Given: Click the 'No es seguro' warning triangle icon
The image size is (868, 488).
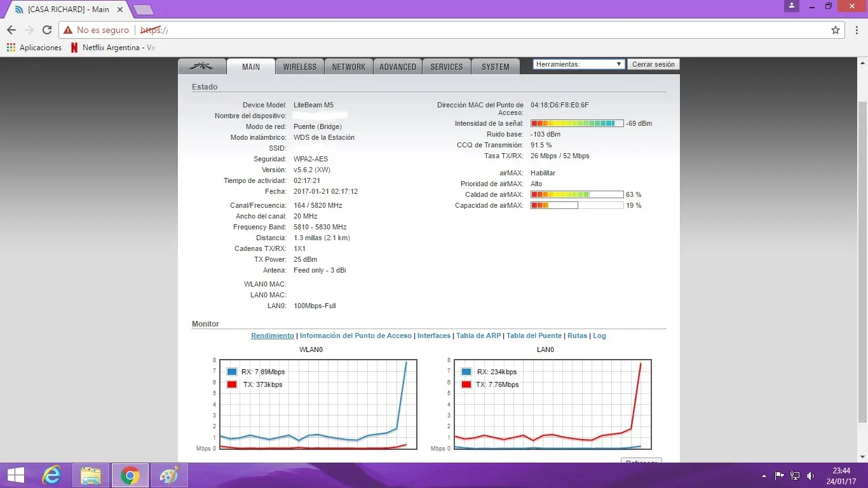Looking at the screenshot, I should tap(68, 30).
